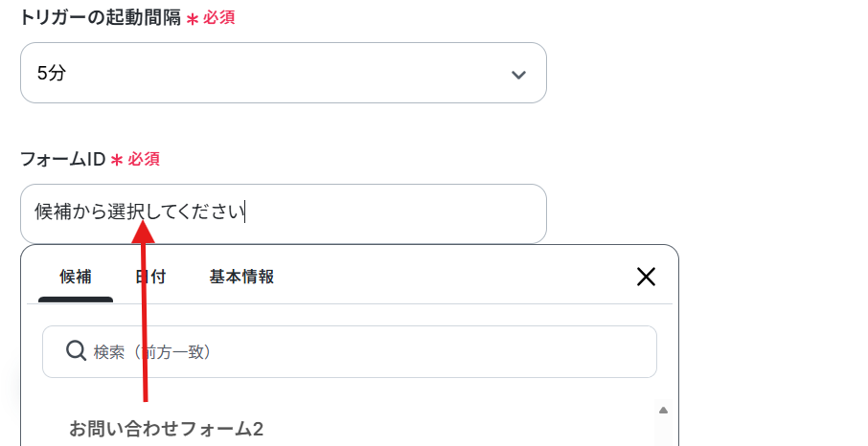Click the フォームID field label
The height and width of the screenshot is (446, 868).
click(x=63, y=160)
